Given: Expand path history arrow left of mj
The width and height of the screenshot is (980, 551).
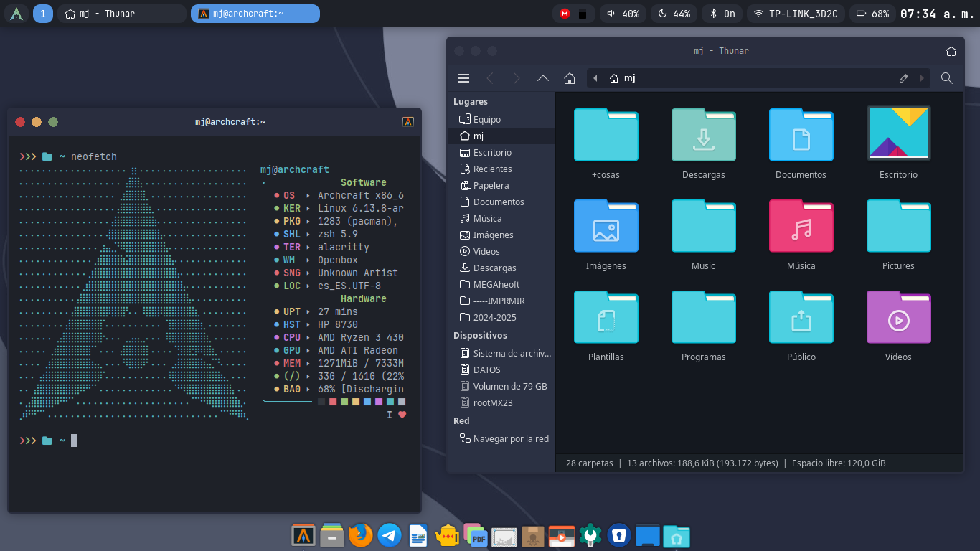Looking at the screenshot, I should [595, 78].
